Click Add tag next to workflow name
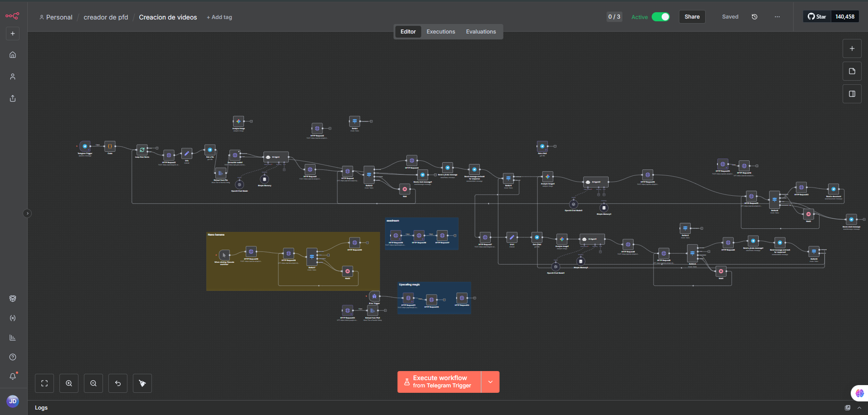This screenshot has height=415, width=868. click(219, 17)
